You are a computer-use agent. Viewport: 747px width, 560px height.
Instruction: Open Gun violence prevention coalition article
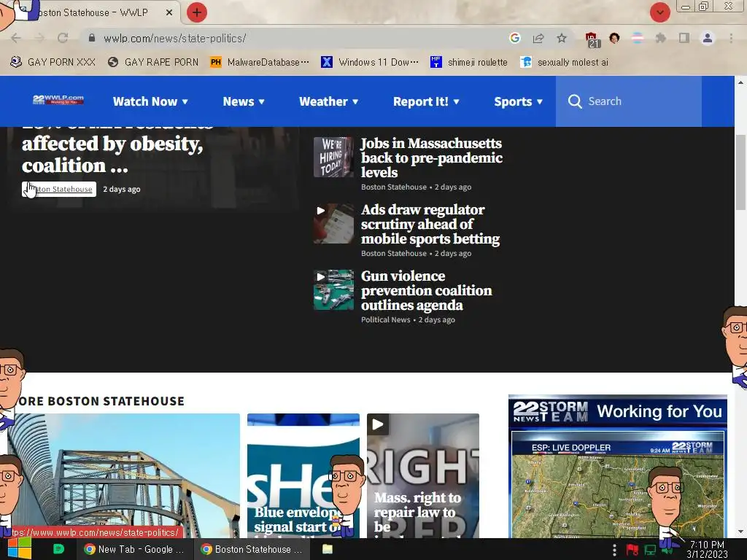426,290
